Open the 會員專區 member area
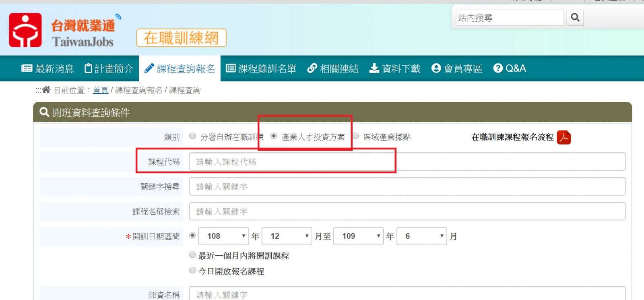The image size is (644, 300). point(457,69)
